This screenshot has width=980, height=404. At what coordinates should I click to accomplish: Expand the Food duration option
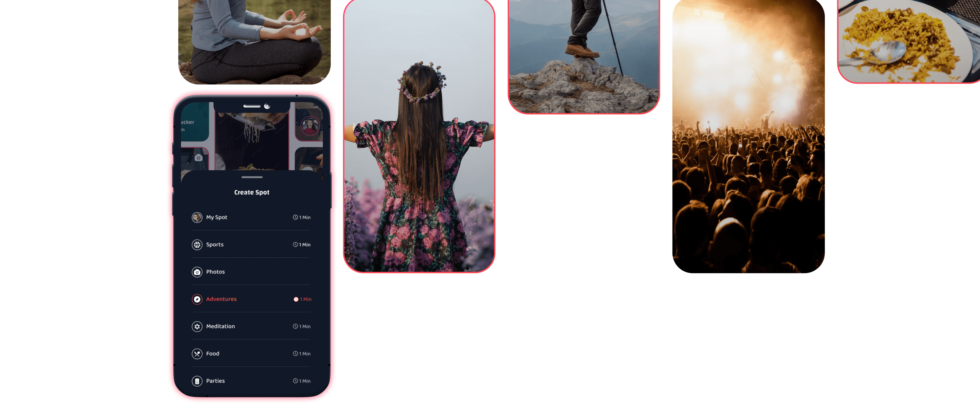pos(302,353)
